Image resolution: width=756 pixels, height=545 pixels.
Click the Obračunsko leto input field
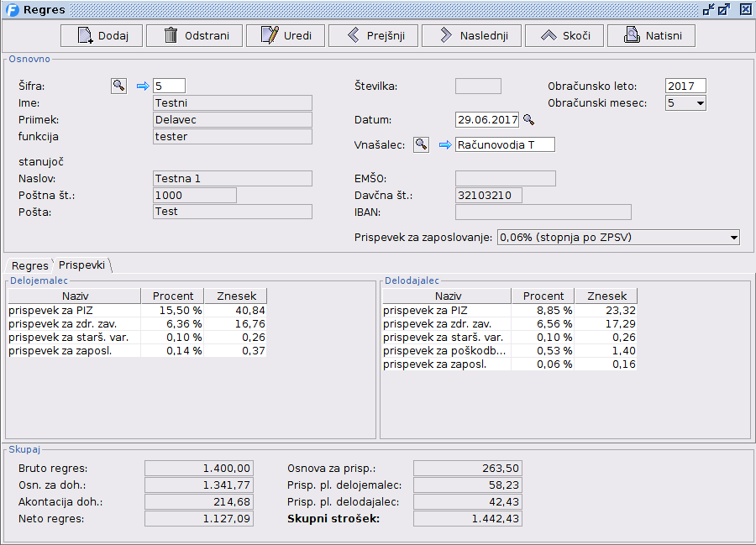pos(685,86)
